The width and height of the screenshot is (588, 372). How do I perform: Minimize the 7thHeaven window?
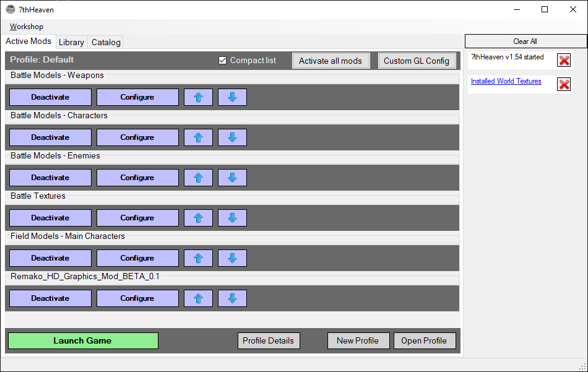tap(517, 9)
